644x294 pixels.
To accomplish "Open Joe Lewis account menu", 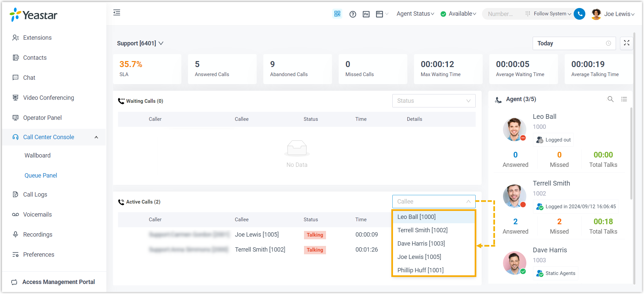I will coord(613,14).
